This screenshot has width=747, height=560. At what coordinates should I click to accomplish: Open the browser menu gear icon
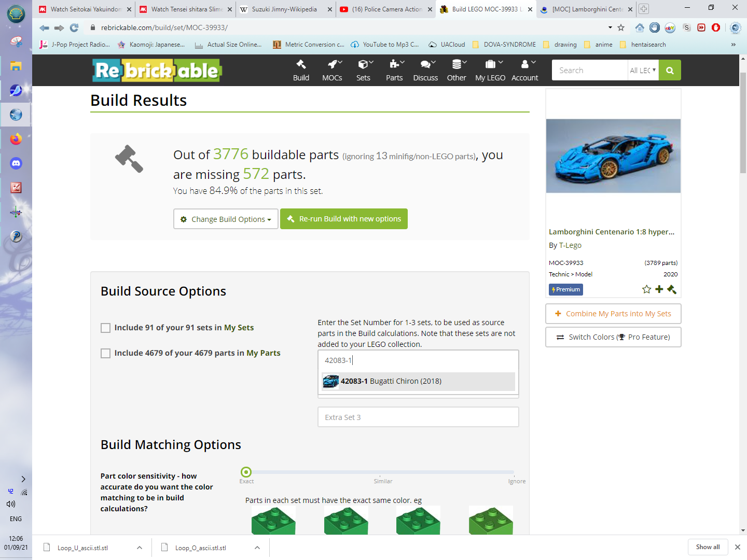pos(735,27)
